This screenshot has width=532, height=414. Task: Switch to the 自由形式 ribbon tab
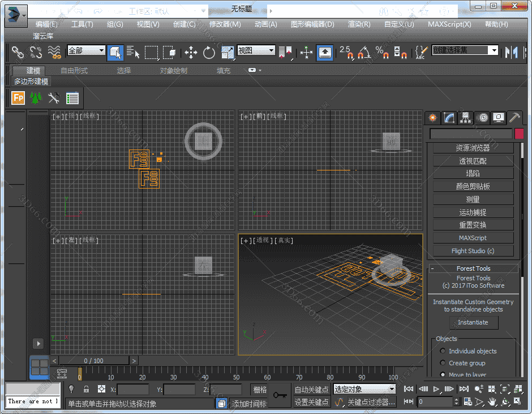coord(74,71)
